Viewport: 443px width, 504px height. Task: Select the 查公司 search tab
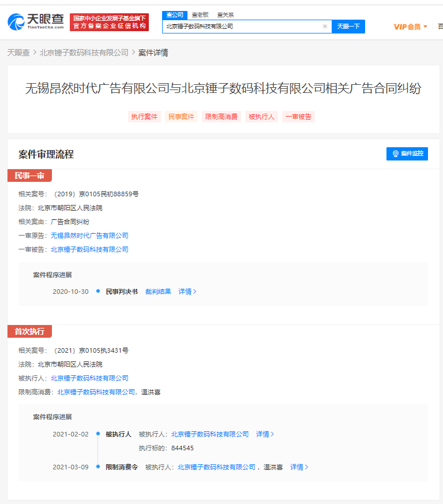click(x=175, y=14)
